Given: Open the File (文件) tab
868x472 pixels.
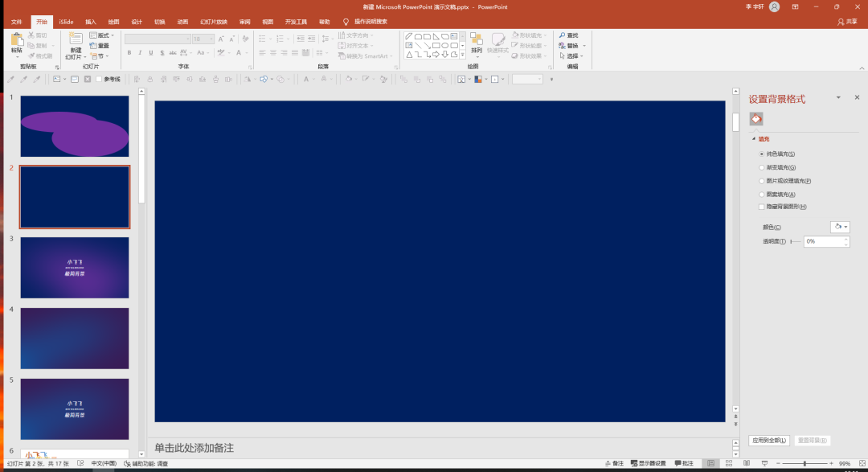Looking at the screenshot, I should tap(17, 22).
